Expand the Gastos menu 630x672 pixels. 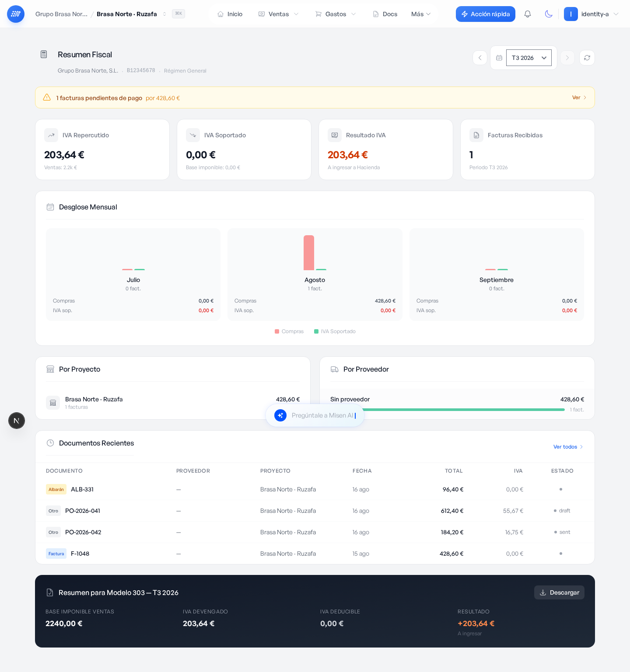(336, 14)
